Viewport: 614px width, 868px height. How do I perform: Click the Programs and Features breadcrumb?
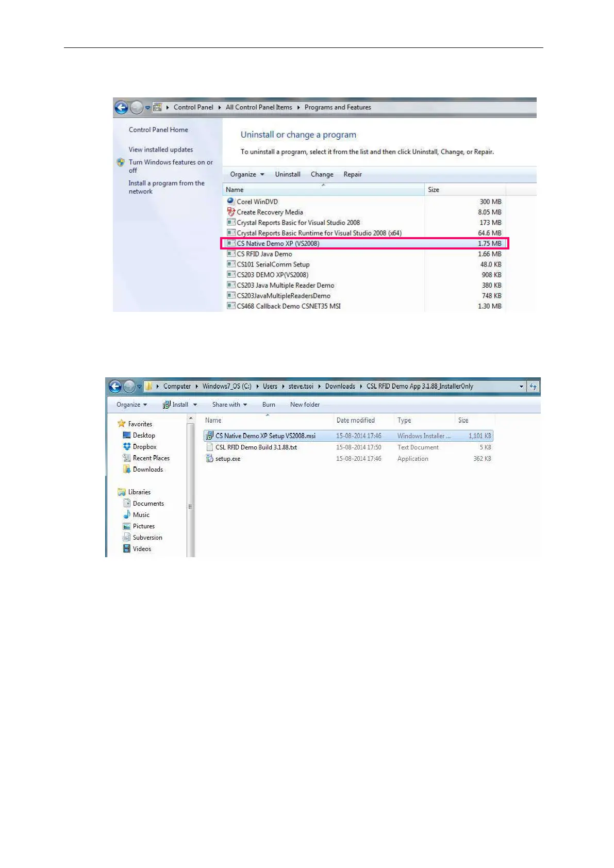338,107
